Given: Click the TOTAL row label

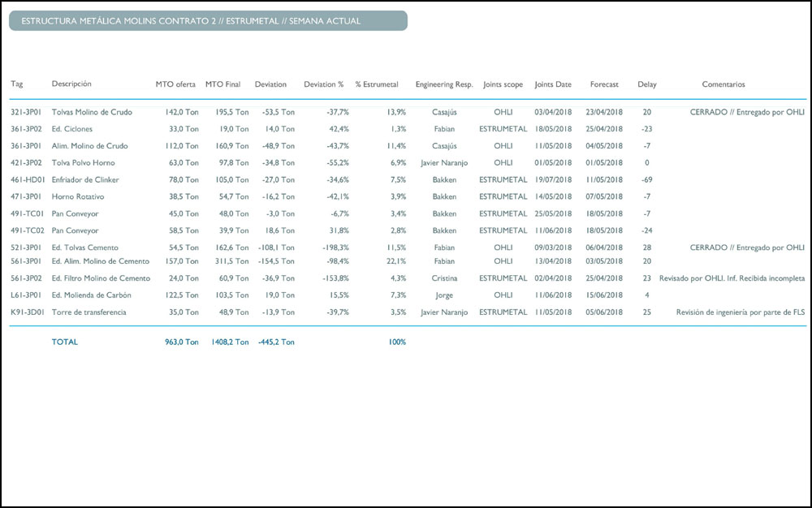Looking at the screenshot, I should pos(65,342).
